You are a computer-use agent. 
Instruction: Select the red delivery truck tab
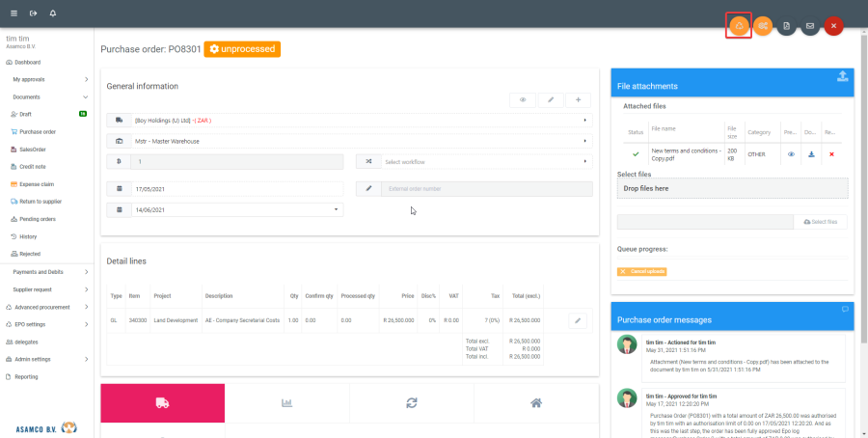pyautogui.click(x=162, y=403)
